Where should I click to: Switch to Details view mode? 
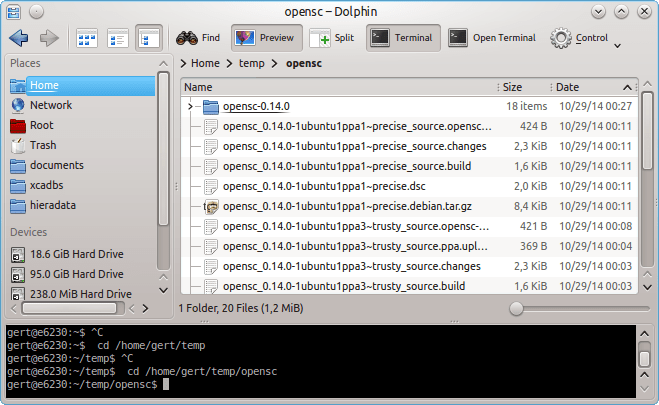click(149, 38)
